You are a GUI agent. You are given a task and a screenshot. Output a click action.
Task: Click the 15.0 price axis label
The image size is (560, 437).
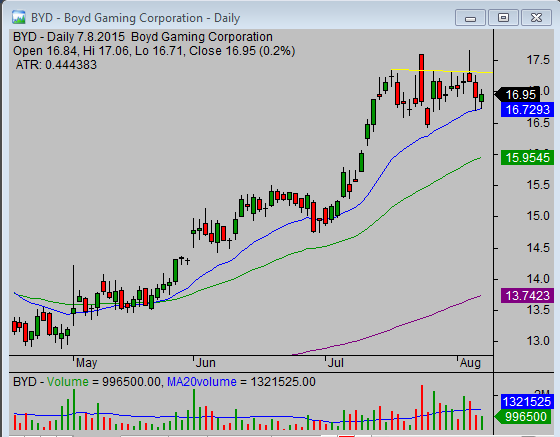point(538,216)
